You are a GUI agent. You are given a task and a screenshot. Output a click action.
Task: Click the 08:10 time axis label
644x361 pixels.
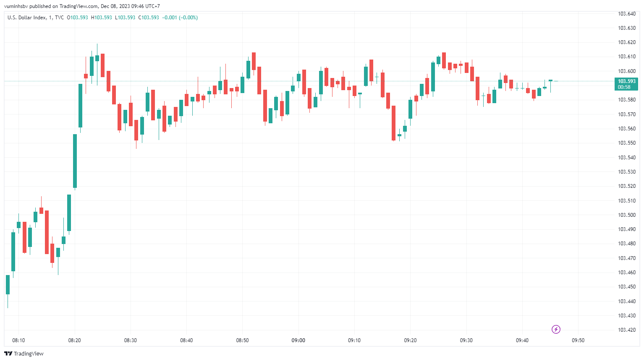point(18,340)
